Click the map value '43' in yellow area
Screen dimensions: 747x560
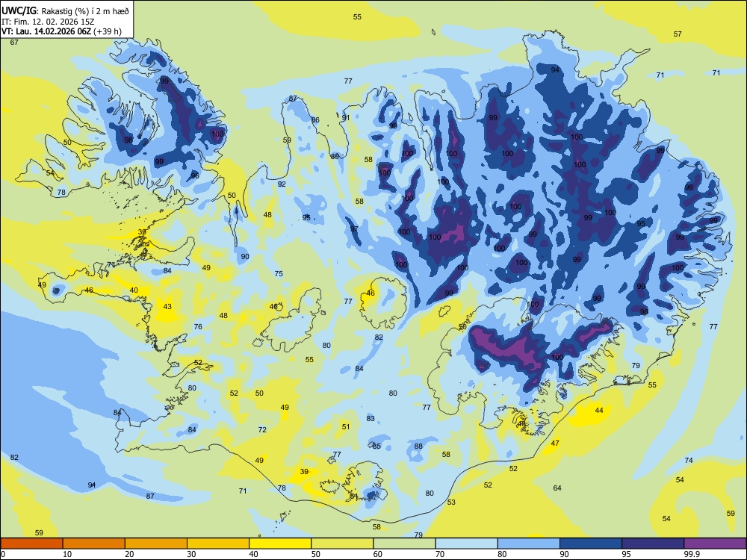point(167,307)
